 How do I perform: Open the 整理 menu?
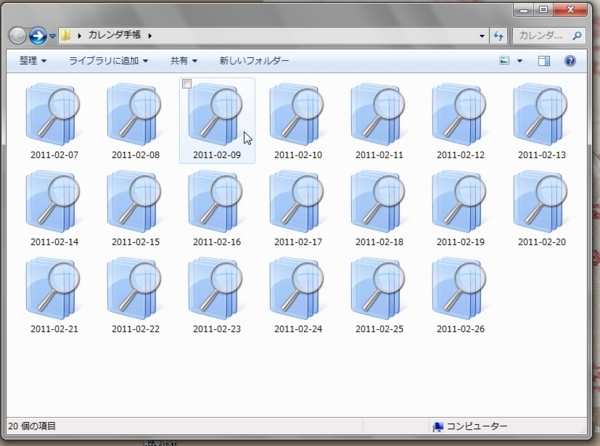pos(33,61)
